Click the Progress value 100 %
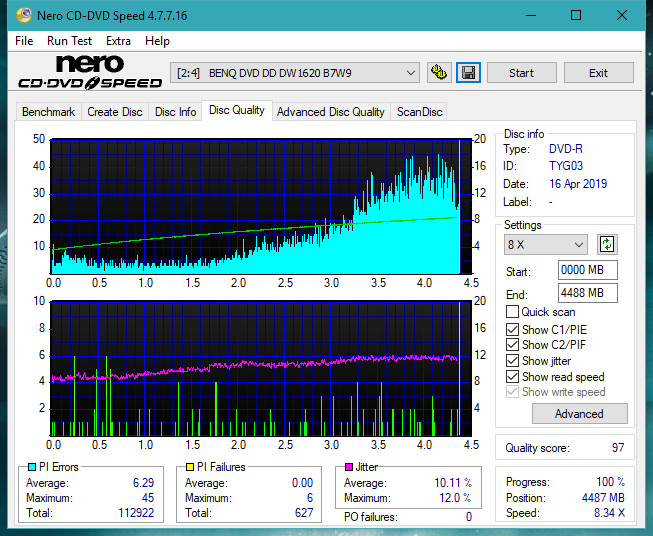 [611, 482]
